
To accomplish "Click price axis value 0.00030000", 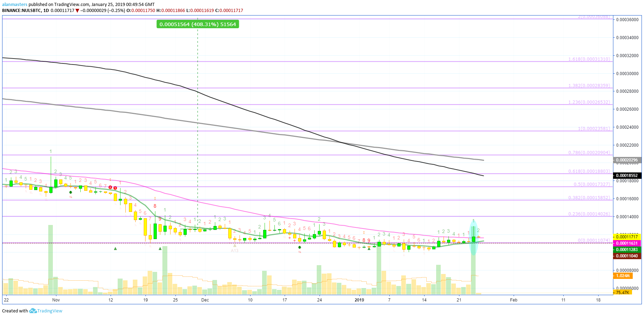I will click(x=627, y=74).
